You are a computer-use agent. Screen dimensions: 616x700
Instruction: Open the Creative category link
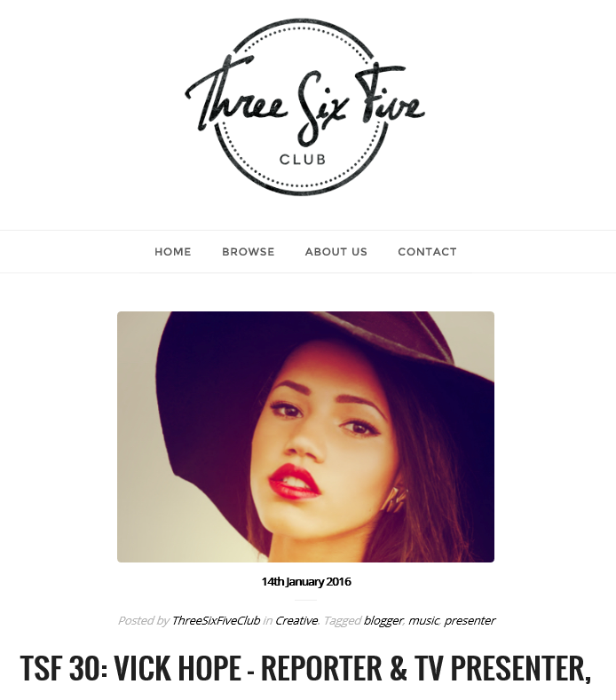(x=296, y=620)
